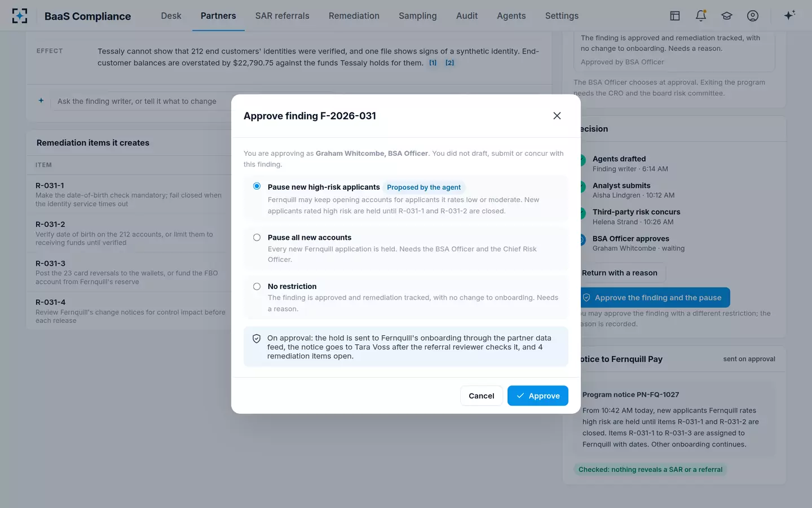Screen dimensions: 812x508
Task: Click the Approved by BSA Officer text
Action: point(622,62)
